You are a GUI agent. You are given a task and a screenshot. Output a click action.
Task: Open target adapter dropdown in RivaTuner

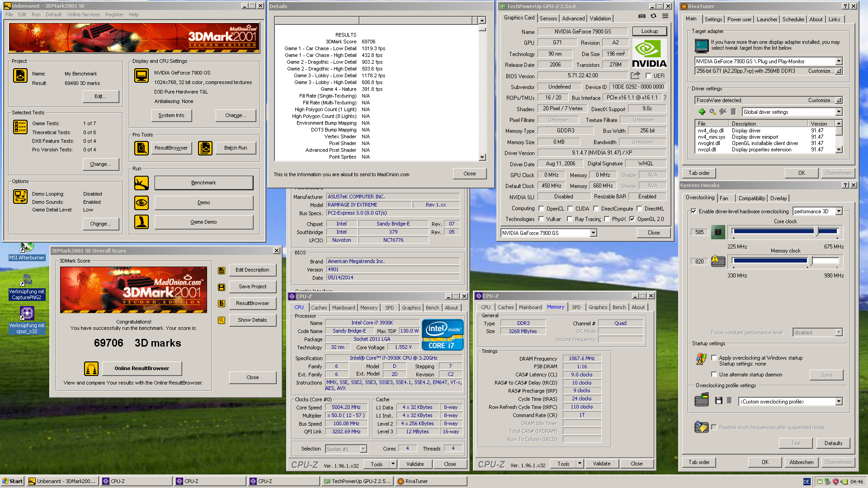click(839, 61)
